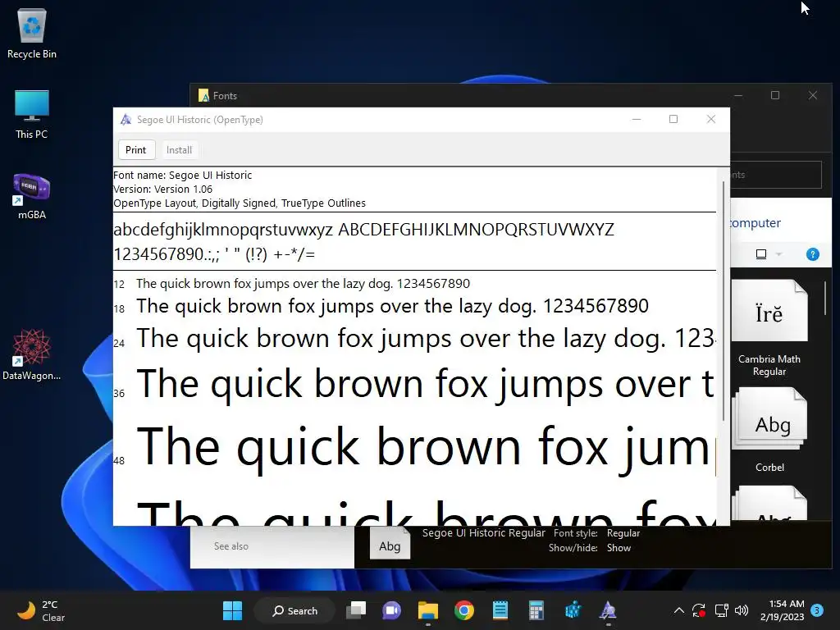The height and width of the screenshot is (630, 840).
Task: Click the sync status tray icon
Action: 699,610
